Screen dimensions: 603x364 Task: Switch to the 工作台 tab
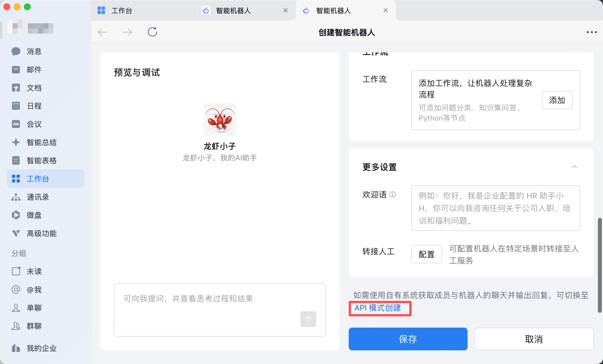(x=122, y=11)
